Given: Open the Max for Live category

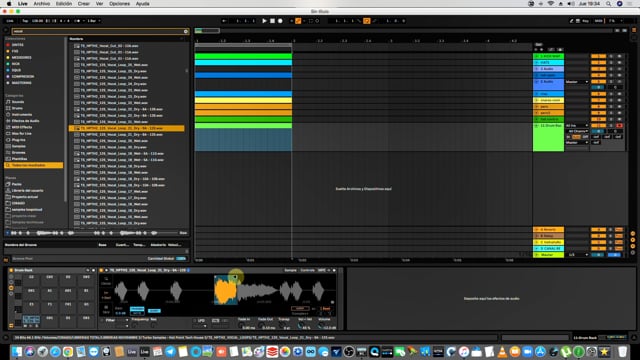Looking at the screenshot, I should point(21,133).
